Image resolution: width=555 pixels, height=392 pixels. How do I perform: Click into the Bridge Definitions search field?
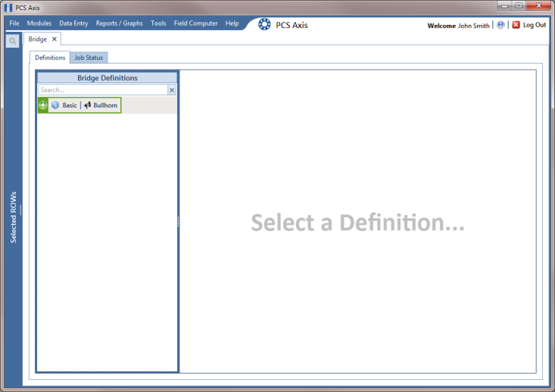pyautogui.click(x=103, y=90)
